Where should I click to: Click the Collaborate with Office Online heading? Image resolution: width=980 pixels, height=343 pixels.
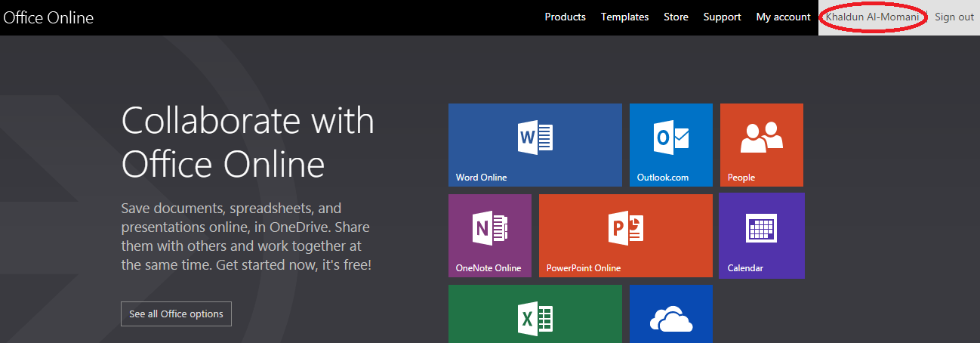coord(248,142)
